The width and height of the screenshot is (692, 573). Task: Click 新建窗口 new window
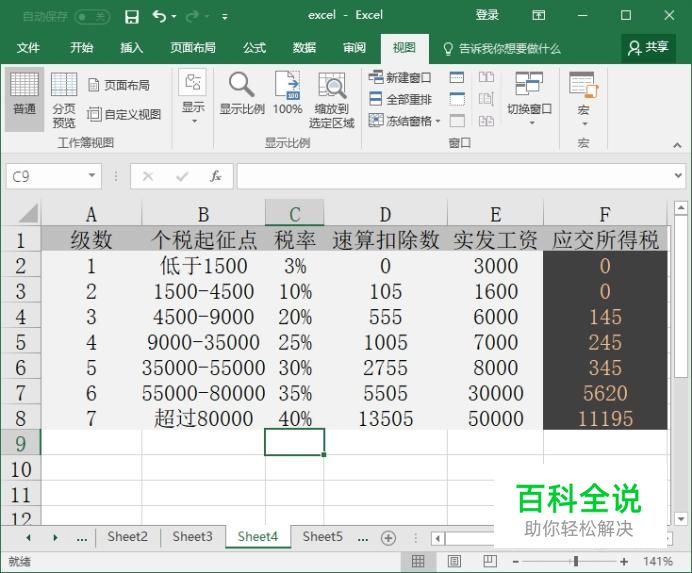click(400, 78)
